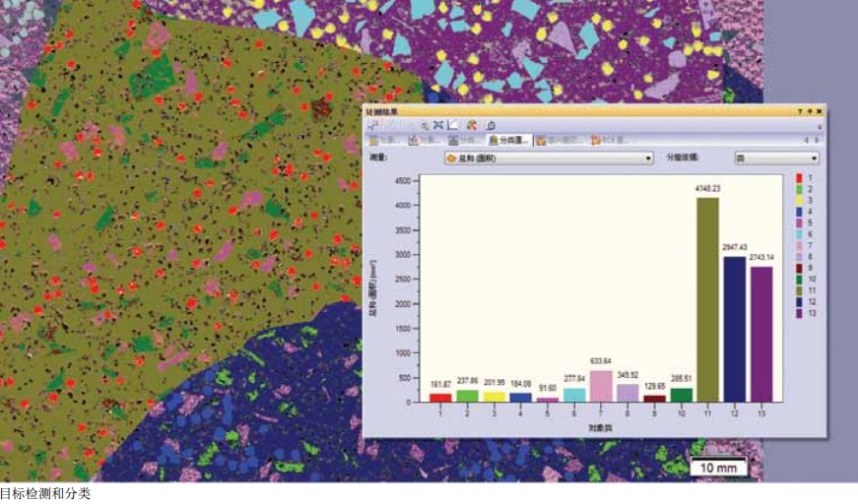
Task: Click the leftmost icon in results toolbar
Action: (375, 126)
